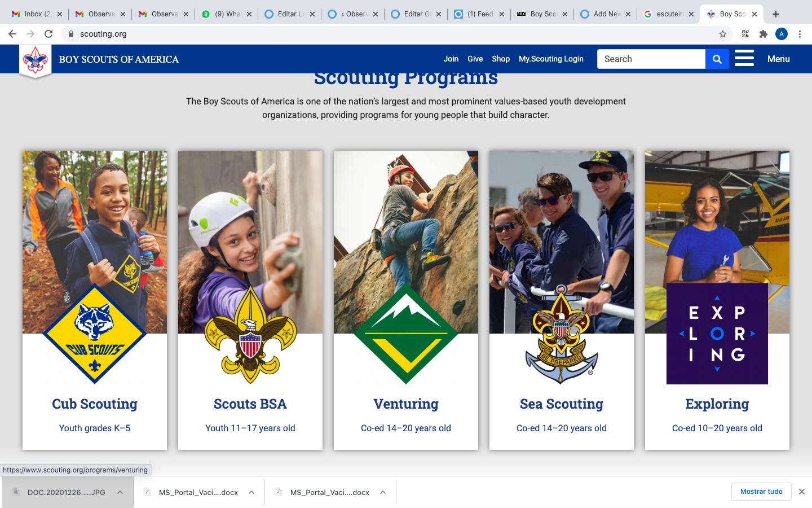Viewport: 812px width, 508px height.
Task: Open the My.Scouting Login link
Action: 551,59
